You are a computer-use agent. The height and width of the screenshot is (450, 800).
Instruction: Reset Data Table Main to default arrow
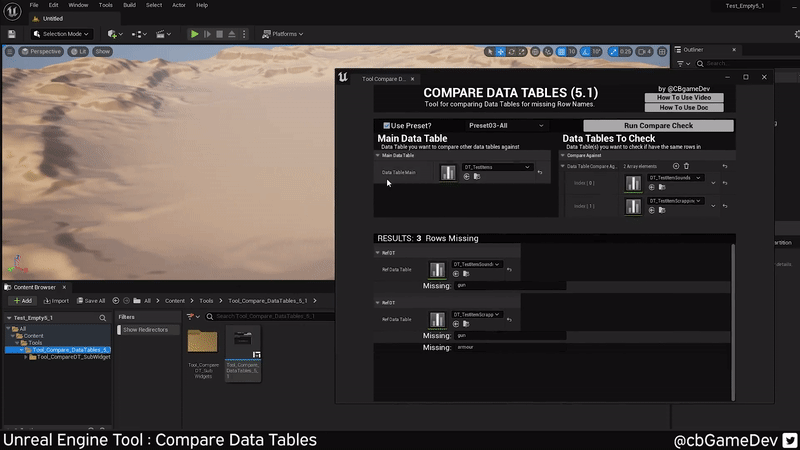[x=540, y=172]
